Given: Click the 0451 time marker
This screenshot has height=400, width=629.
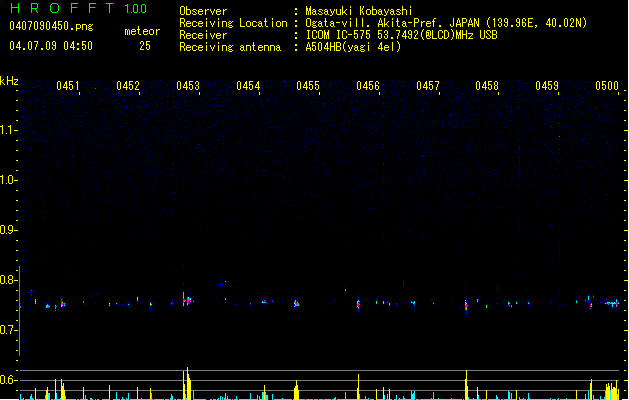Looking at the screenshot, I should pos(68,86).
